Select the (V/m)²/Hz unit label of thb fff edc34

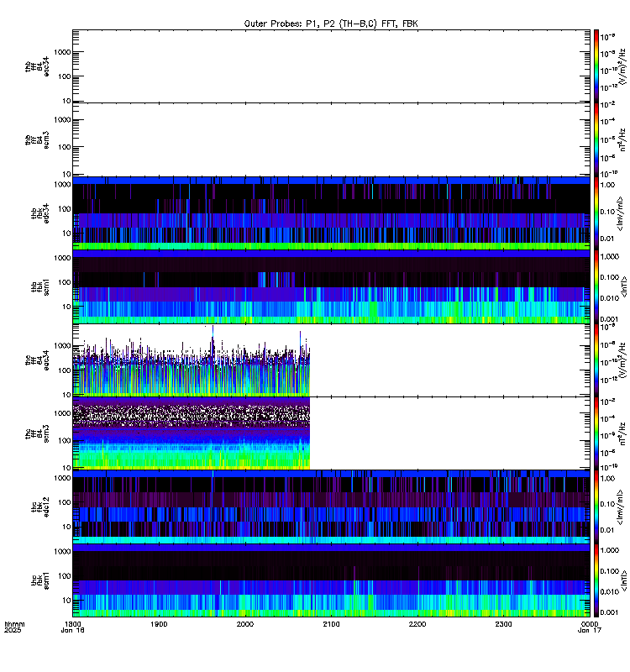tap(623, 66)
